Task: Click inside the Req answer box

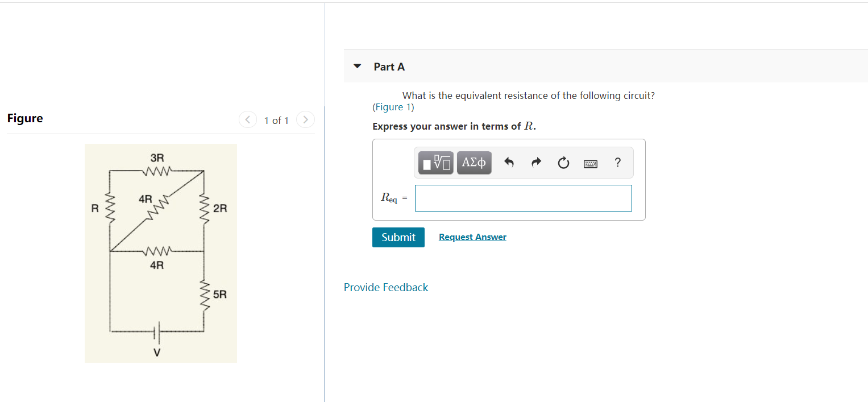Action: tap(523, 198)
